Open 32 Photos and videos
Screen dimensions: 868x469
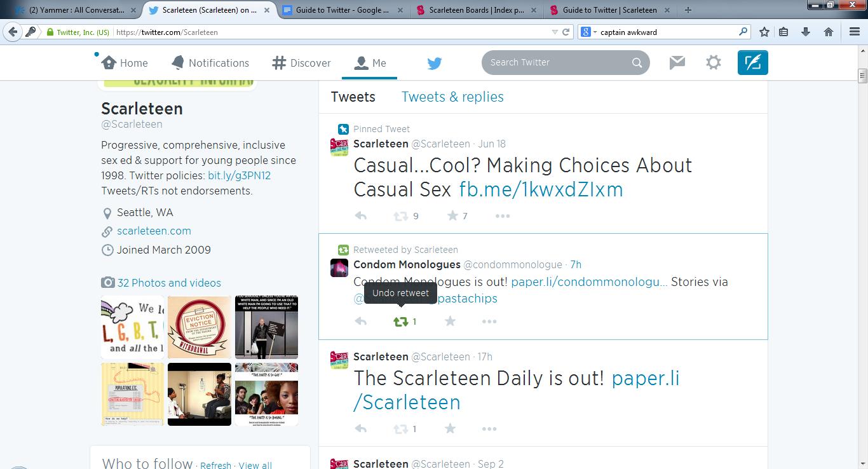point(169,283)
